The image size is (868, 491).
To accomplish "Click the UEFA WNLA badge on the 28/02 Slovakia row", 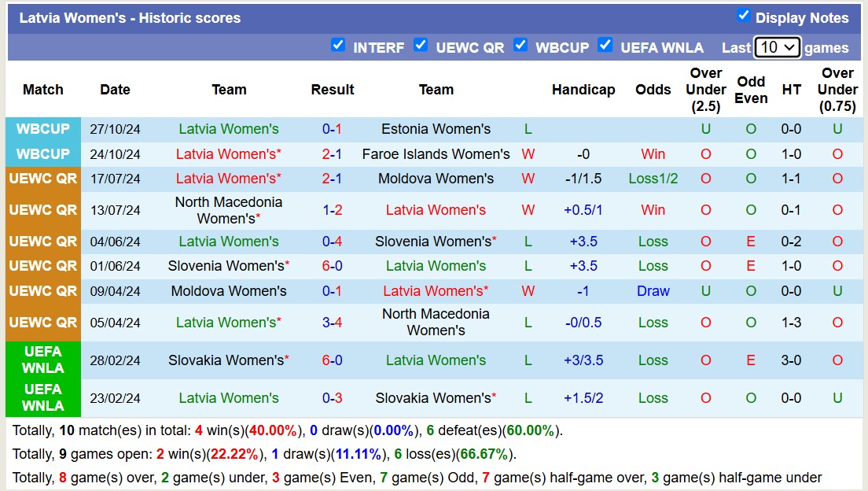I will pyautogui.click(x=42, y=361).
